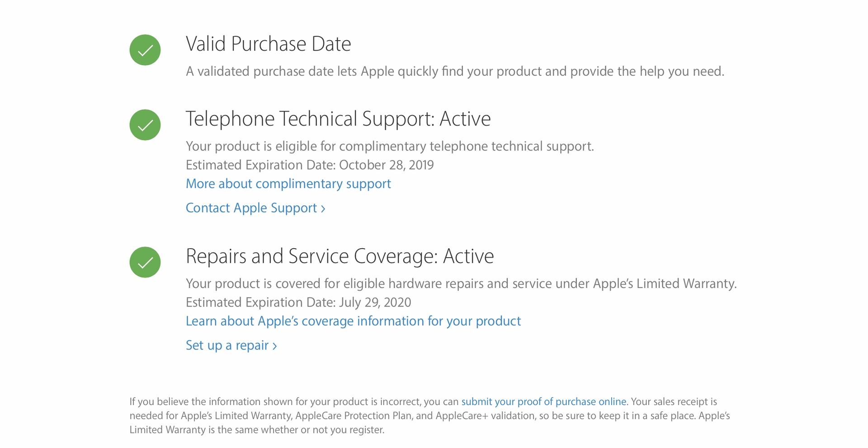
Task: Click the footer paragraph about sales receipt
Action: [x=430, y=415]
